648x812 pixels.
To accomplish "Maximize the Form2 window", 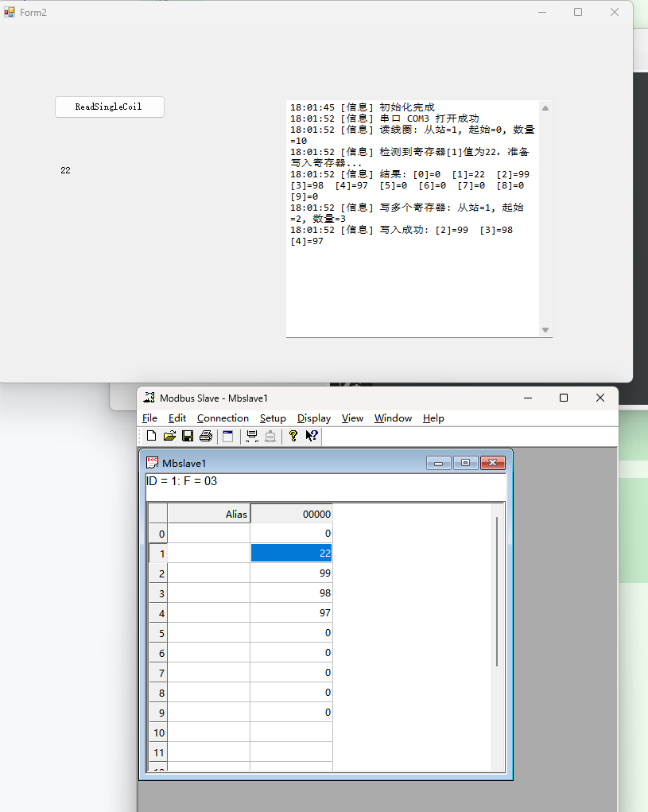I will (x=578, y=12).
